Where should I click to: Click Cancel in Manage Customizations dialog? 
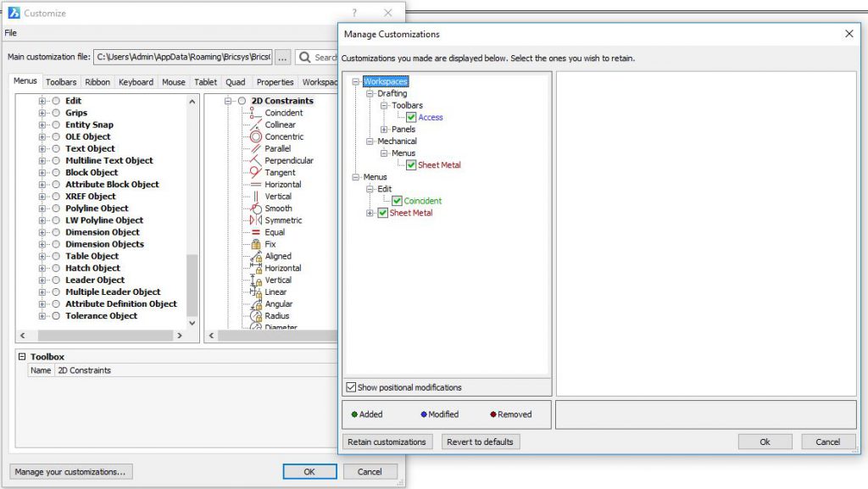[827, 442]
